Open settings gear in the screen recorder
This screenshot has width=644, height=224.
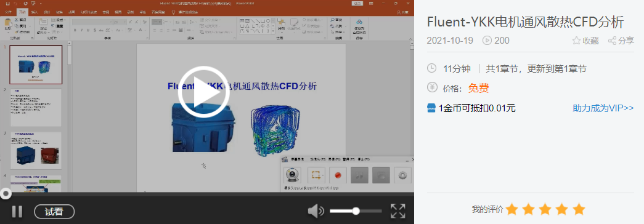point(402,175)
